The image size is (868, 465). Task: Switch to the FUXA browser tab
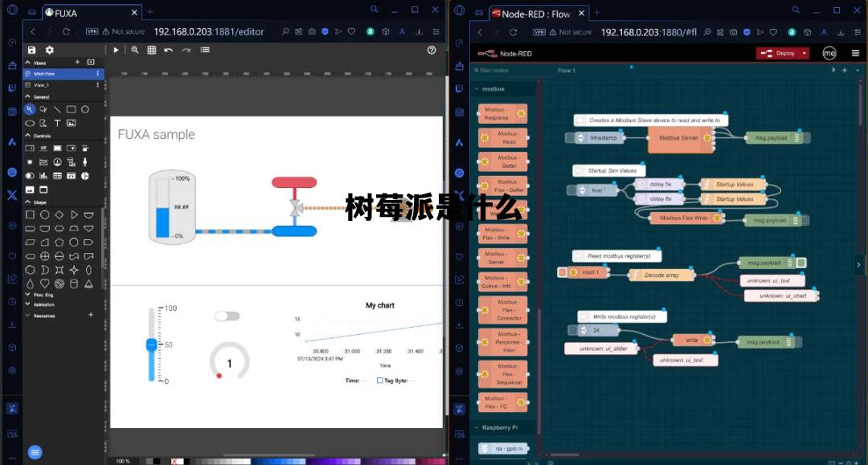92,13
